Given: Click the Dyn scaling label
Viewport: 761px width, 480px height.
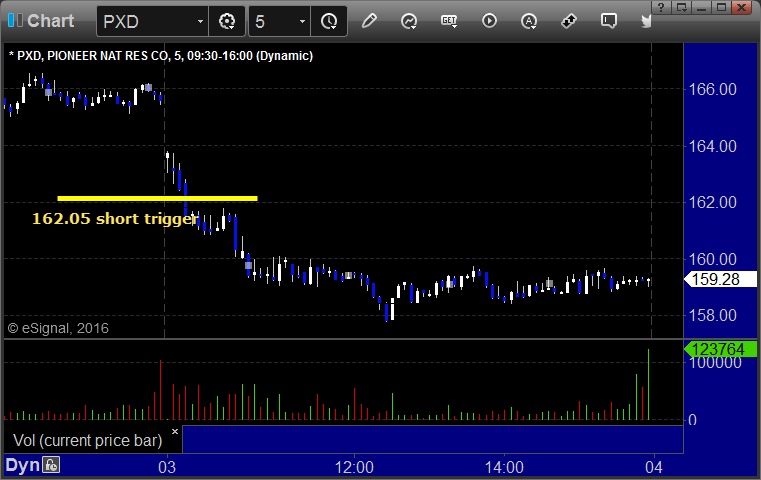Looking at the screenshot, I should click(x=22, y=465).
